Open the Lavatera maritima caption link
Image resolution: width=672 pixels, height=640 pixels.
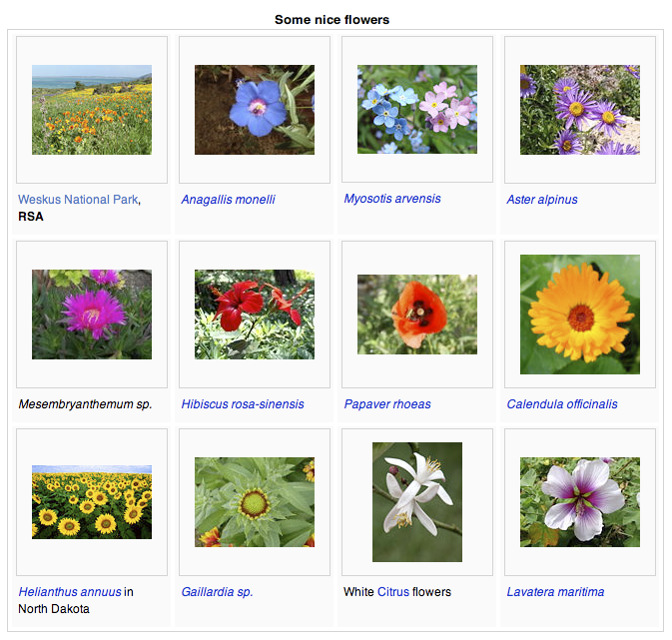pyautogui.click(x=555, y=592)
